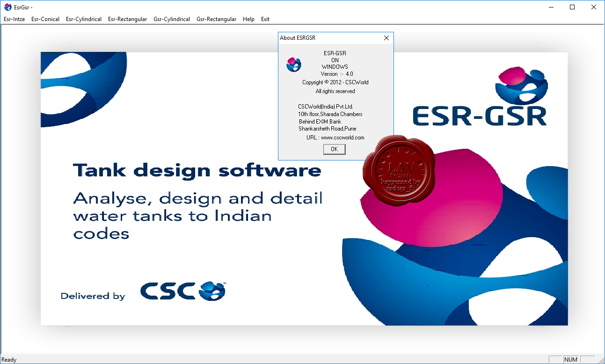This screenshot has height=364, width=605.
Task: Minimize the EsrGsr window
Action: tap(551, 7)
